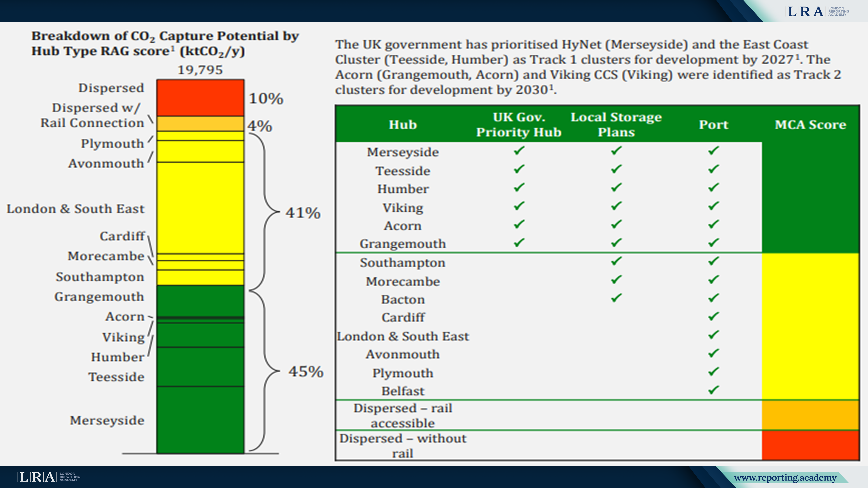Click the Teesside green bar segment
Image resolution: width=868 pixels, height=488 pixels.
click(x=200, y=367)
